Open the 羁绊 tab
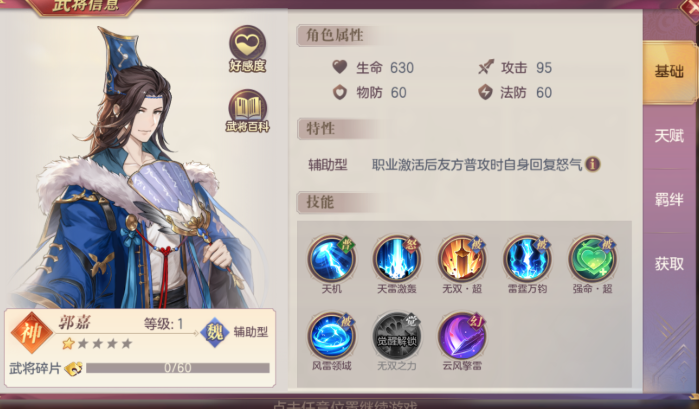This screenshot has width=699, height=409. click(669, 200)
